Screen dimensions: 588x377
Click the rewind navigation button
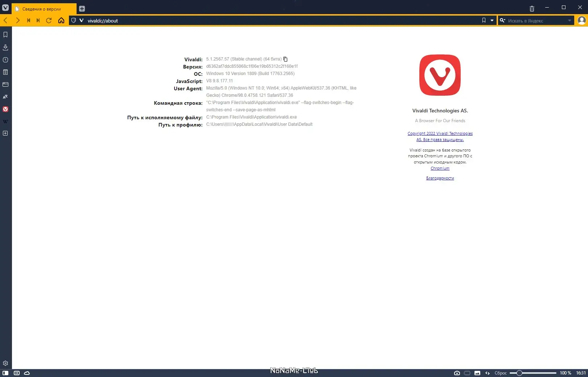click(28, 20)
